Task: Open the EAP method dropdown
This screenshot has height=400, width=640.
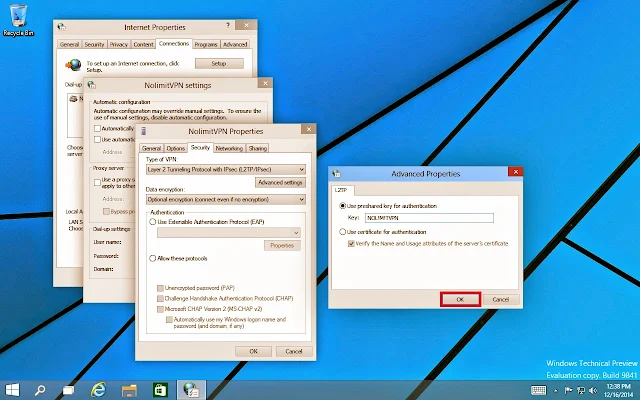Action: (229, 233)
